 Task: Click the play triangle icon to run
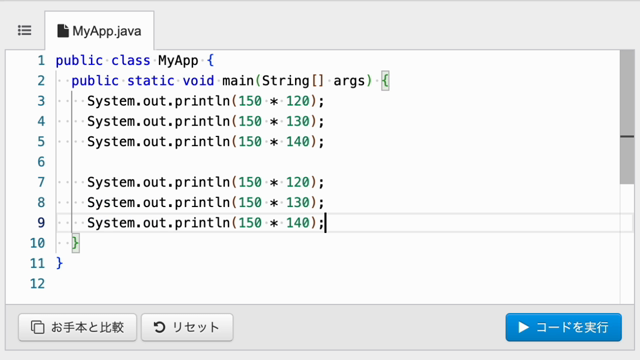click(523, 327)
